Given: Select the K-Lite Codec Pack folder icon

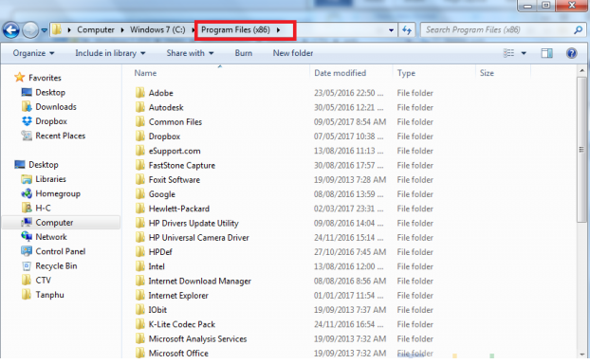Looking at the screenshot, I should (140, 324).
